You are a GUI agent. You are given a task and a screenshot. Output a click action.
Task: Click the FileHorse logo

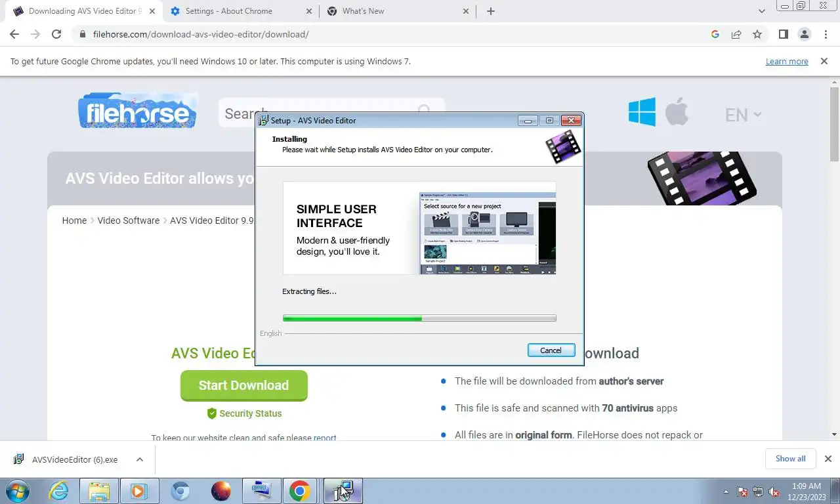click(138, 110)
